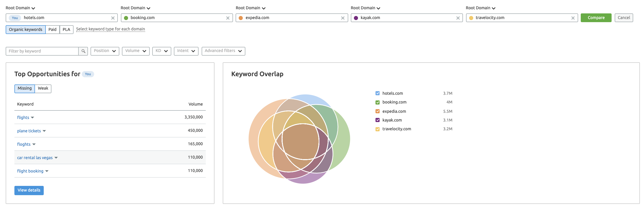The width and height of the screenshot is (644, 207).
Task: Uncheck kayak.com in Keyword Overlap legend
Action: (x=378, y=120)
